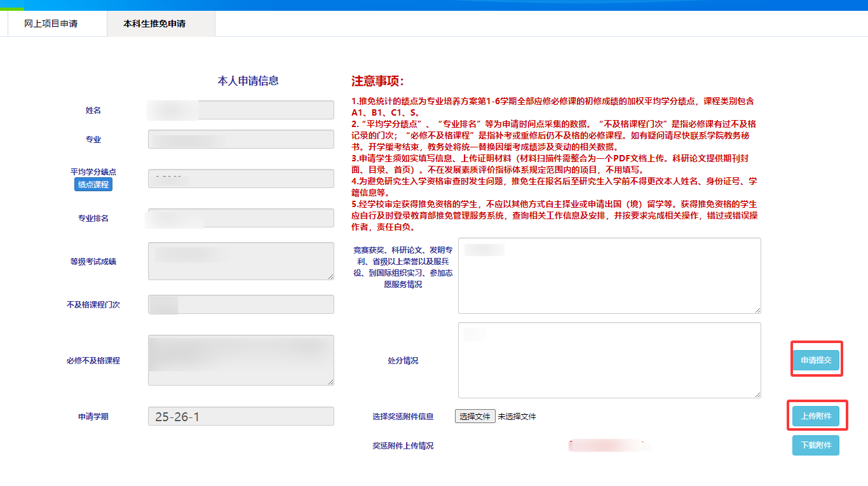Open the uploaded file beside 奖惩附件上传情况
Image resolution: width=868 pixels, height=486 pixels.
(608, 445)
